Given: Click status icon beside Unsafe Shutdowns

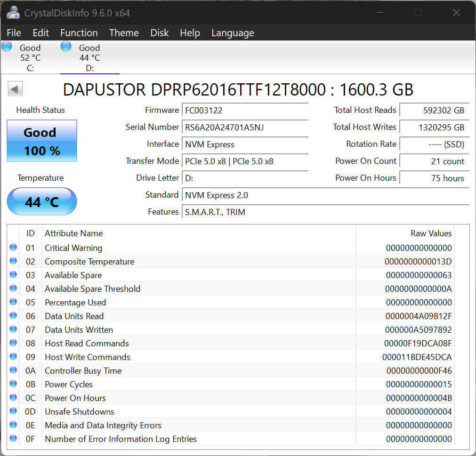Looking at the screenshot, I should (13, 411).
